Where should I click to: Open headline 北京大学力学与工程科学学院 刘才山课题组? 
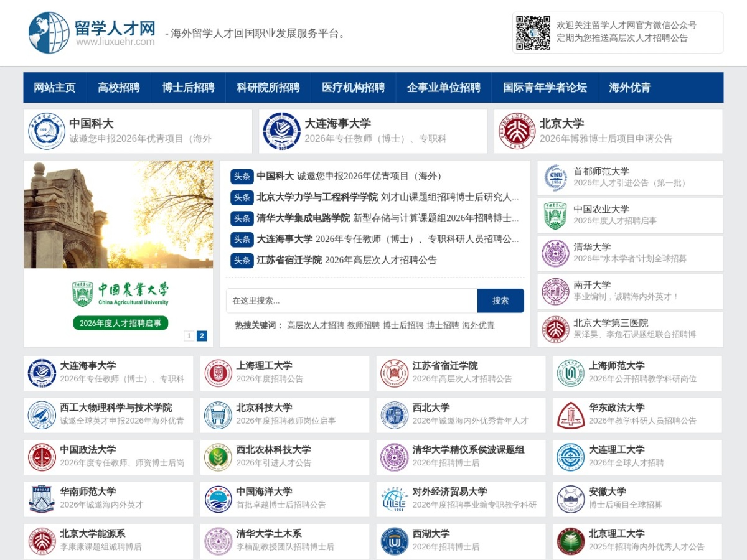point(387,197)
